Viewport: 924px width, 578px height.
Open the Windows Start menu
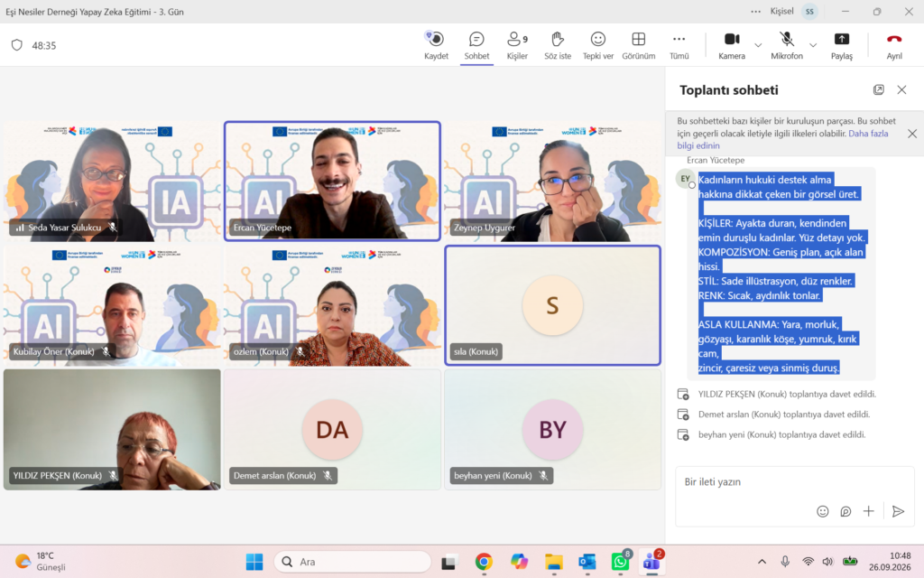[254, 562]
